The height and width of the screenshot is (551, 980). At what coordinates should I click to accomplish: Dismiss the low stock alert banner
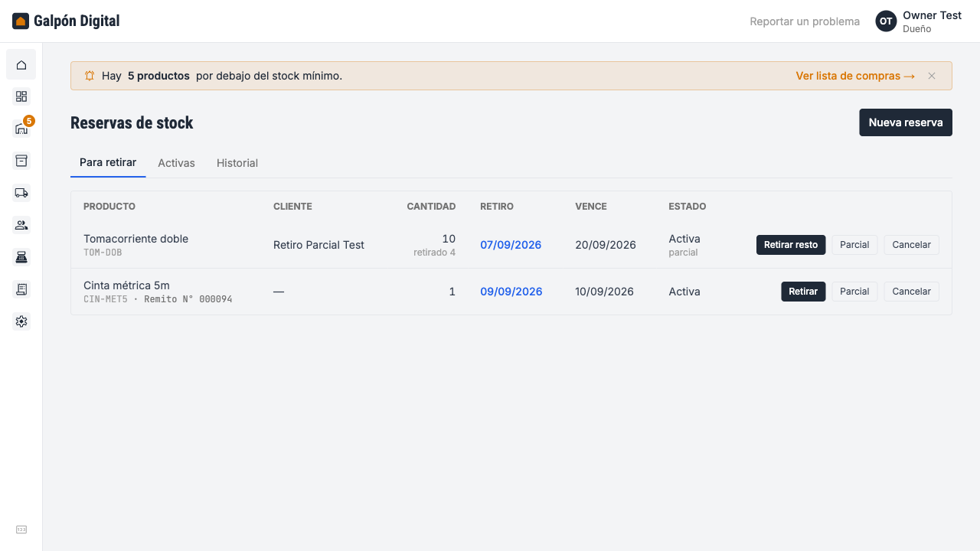tap(932, 76)
